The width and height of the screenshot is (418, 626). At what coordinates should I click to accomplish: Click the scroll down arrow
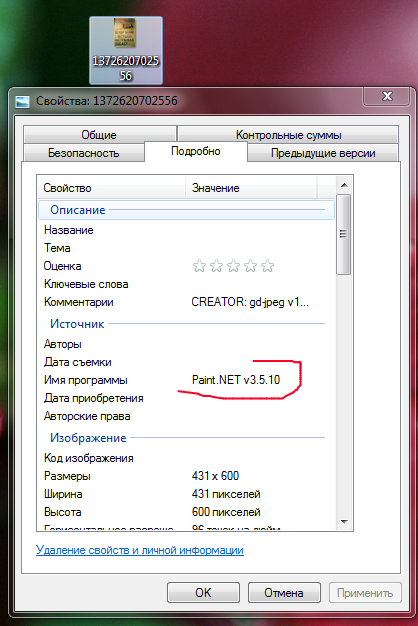[344, 521]
